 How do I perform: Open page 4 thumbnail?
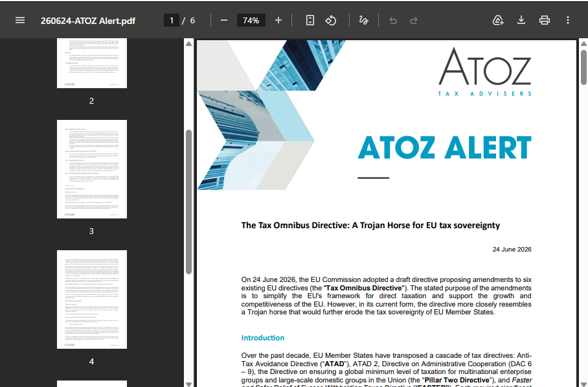(92, 299)
